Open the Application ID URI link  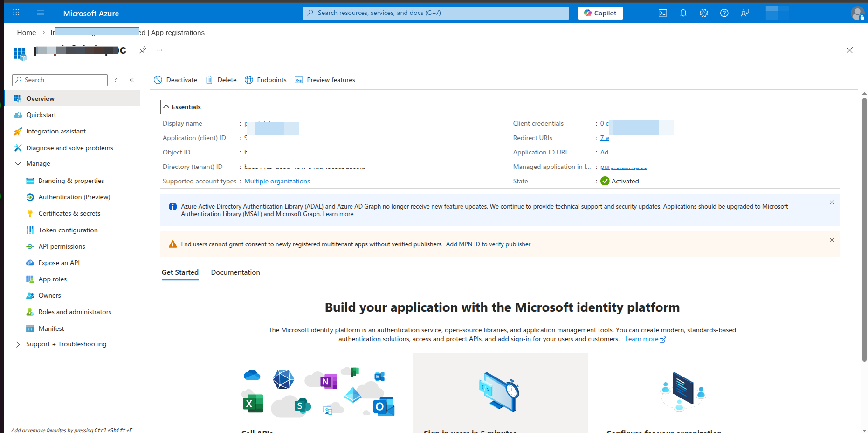coord(604,152)
